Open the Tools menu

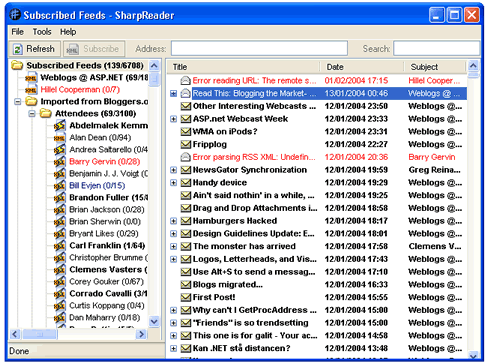pyautogui.click(x=42, y=32)
